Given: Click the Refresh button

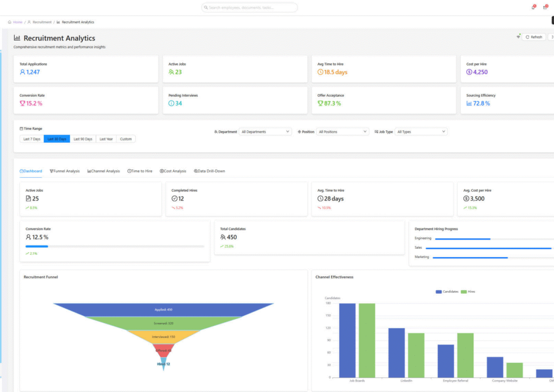Looking at the screenshot, I should point(533,37).
